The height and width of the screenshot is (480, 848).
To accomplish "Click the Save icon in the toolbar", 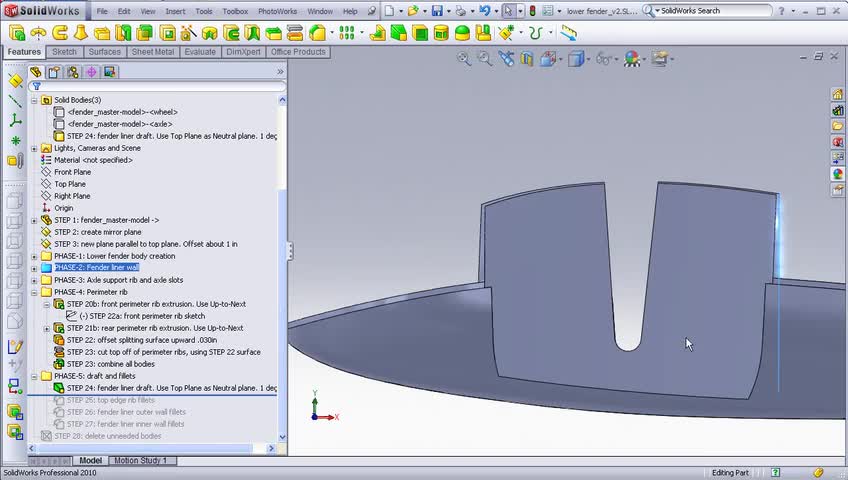I will 437,11.
